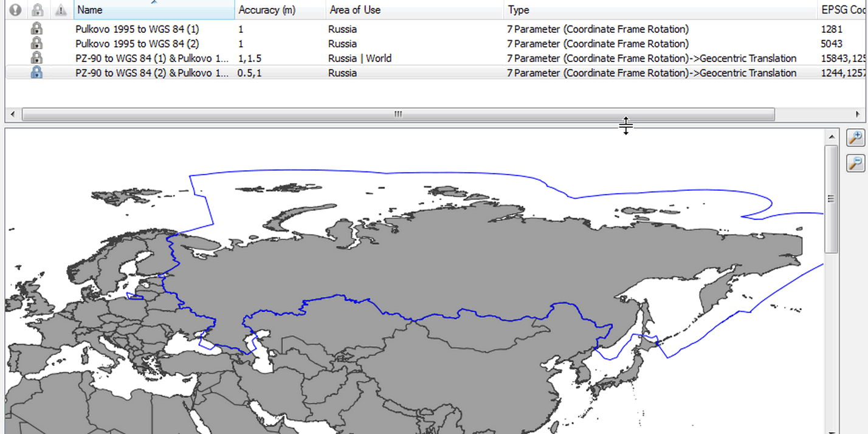
Task: Sort table by Type column
Action: coord(660,10)
